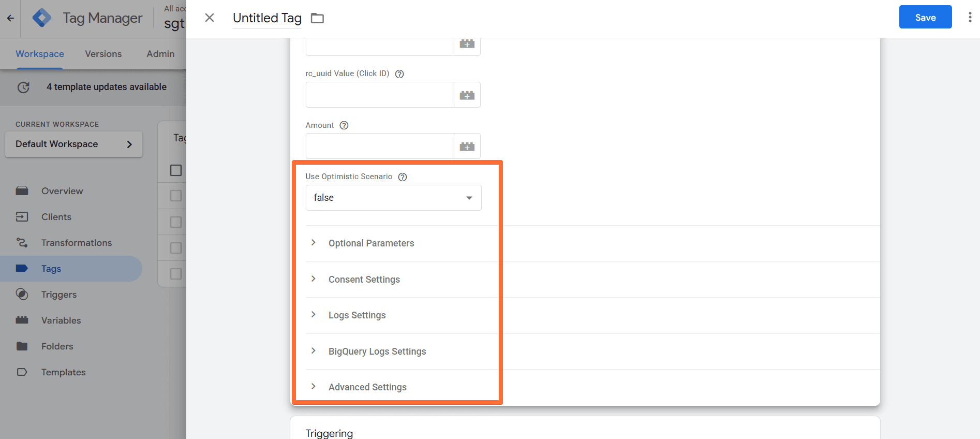This screenshot has width=980, height=439.
Task: Open the three-dot overflow menu top right
Action: click(x=970, y=17)
